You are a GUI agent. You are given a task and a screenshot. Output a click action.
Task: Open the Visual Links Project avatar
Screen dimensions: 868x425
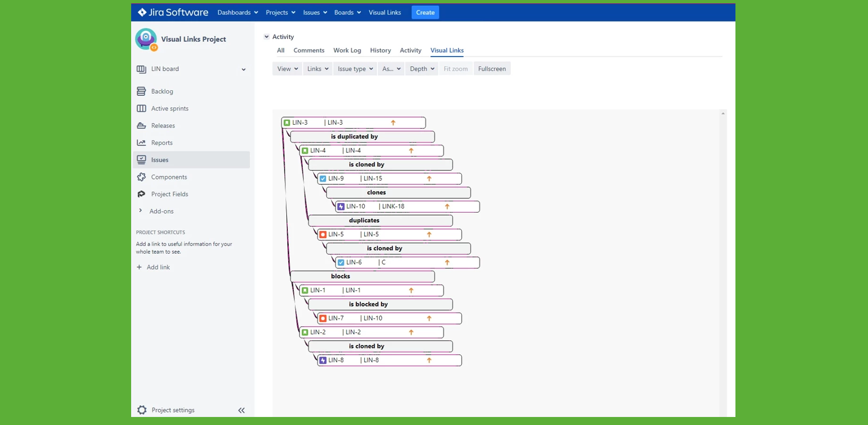click(146, 39)
